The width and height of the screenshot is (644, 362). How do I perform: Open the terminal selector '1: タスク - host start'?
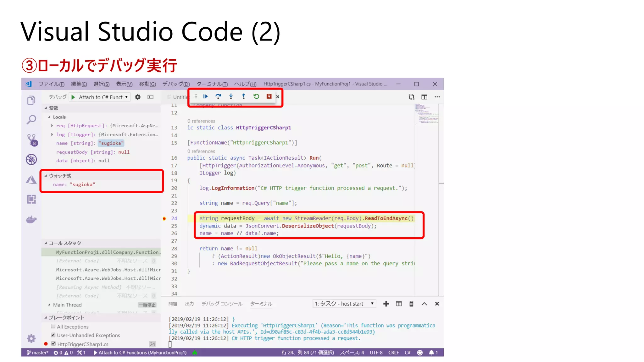click(x=344, y=304)
